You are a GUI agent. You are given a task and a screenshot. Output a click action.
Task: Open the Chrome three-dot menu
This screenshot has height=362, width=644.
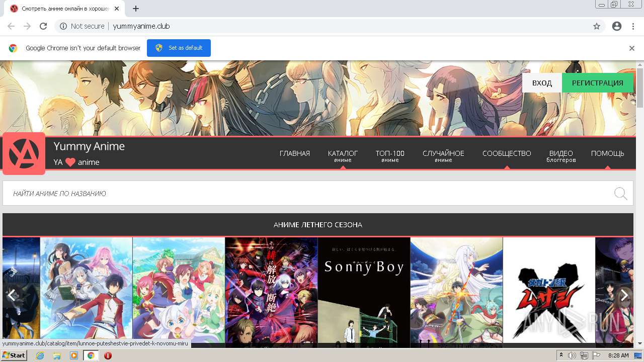point(633,26)
